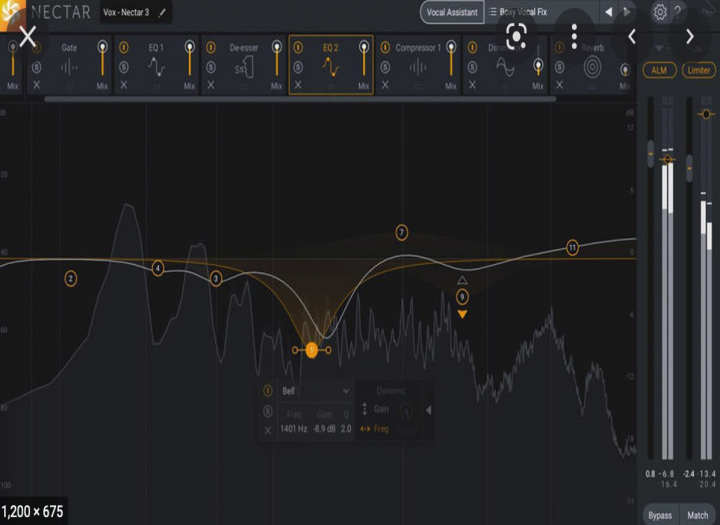Open the three-dot viewer options menu

(574, 37)
